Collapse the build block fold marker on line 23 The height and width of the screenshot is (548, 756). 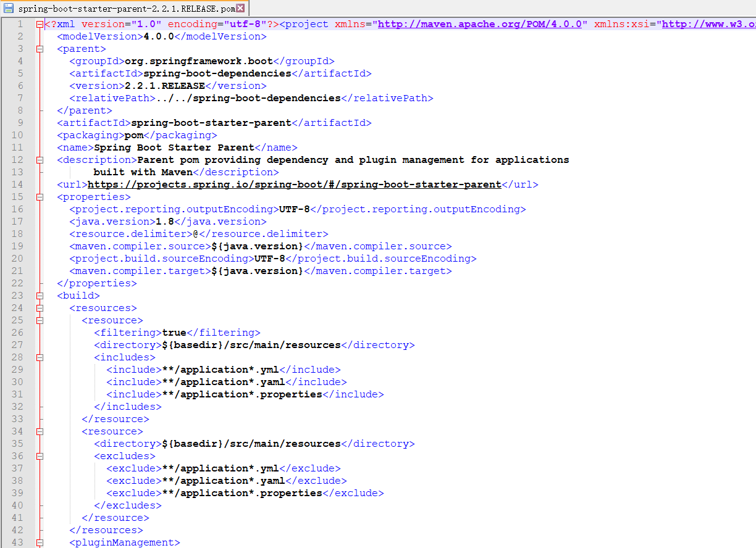point(40,296)
